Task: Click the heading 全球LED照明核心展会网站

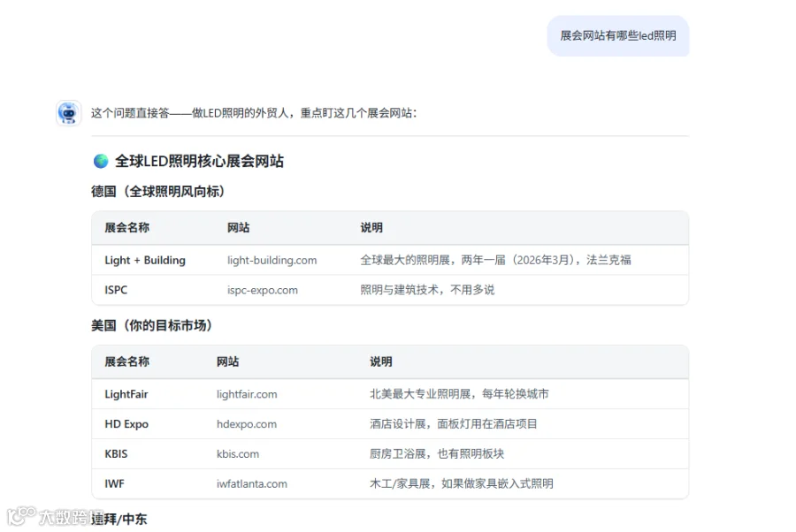Action: (199, 161)
